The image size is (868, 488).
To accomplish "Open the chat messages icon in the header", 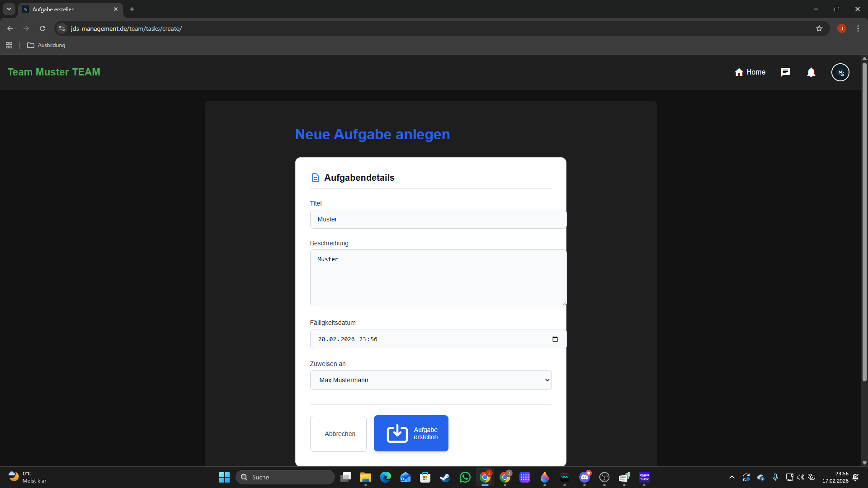I will [785, 72].
